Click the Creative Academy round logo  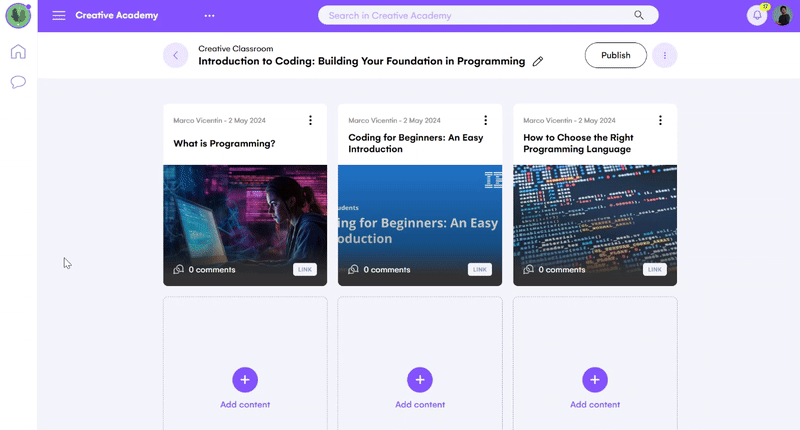coord(18,15)
